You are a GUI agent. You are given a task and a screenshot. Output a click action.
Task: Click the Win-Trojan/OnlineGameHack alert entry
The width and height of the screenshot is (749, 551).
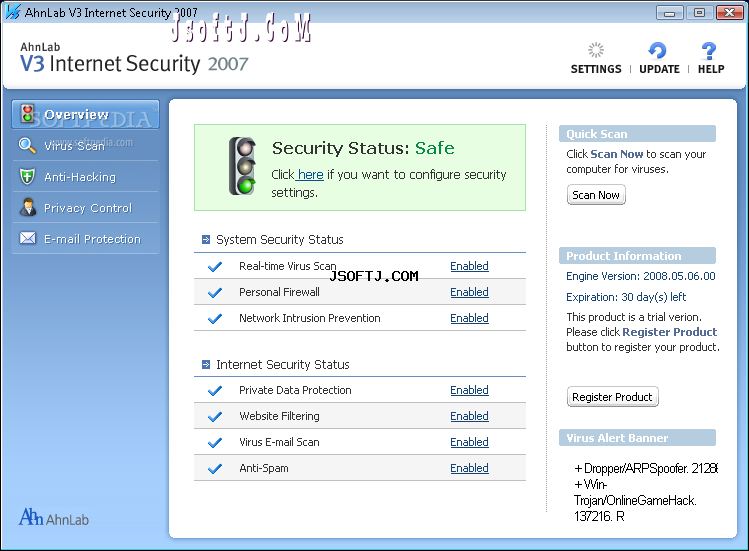tap(635, 500)
